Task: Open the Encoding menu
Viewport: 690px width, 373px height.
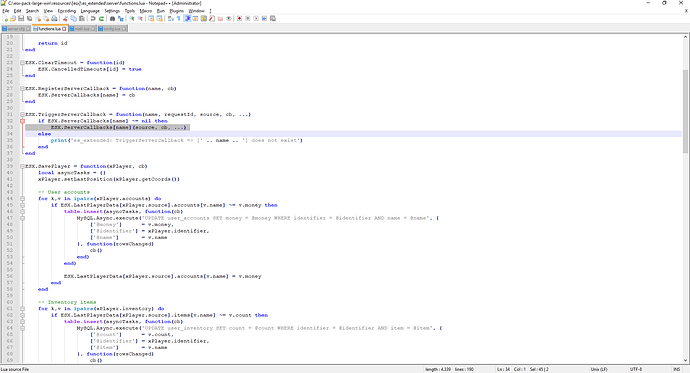Action: pos(67,11)
